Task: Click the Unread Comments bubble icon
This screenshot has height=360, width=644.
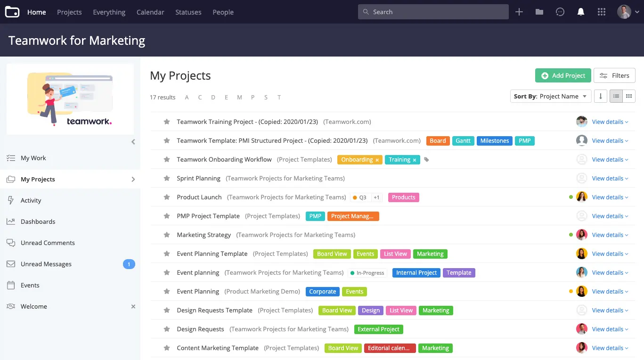Action: coord(11,243)
